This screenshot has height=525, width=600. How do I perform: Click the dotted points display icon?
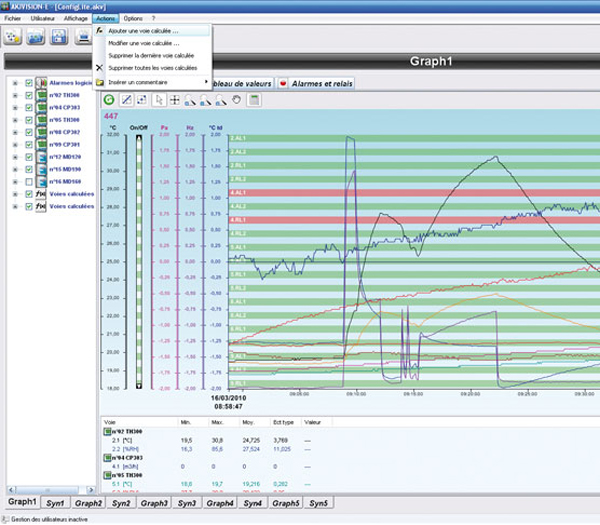click(142, 100)
